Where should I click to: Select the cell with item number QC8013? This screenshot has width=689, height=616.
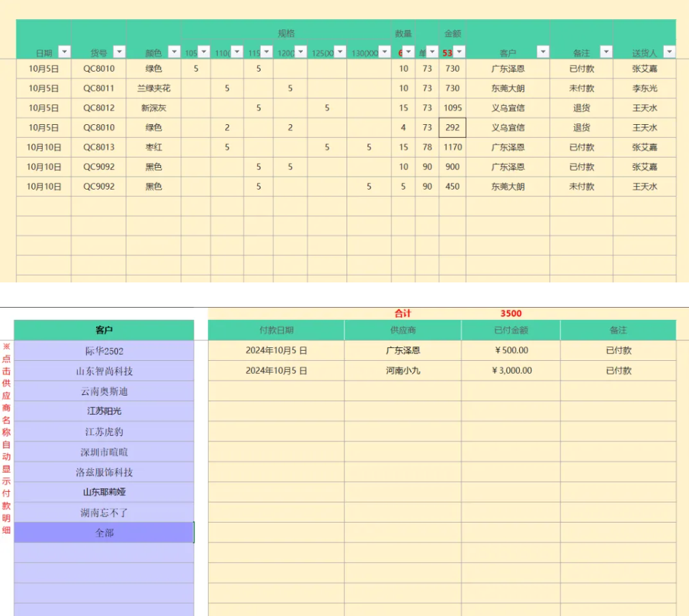click(x=99, y=147)
